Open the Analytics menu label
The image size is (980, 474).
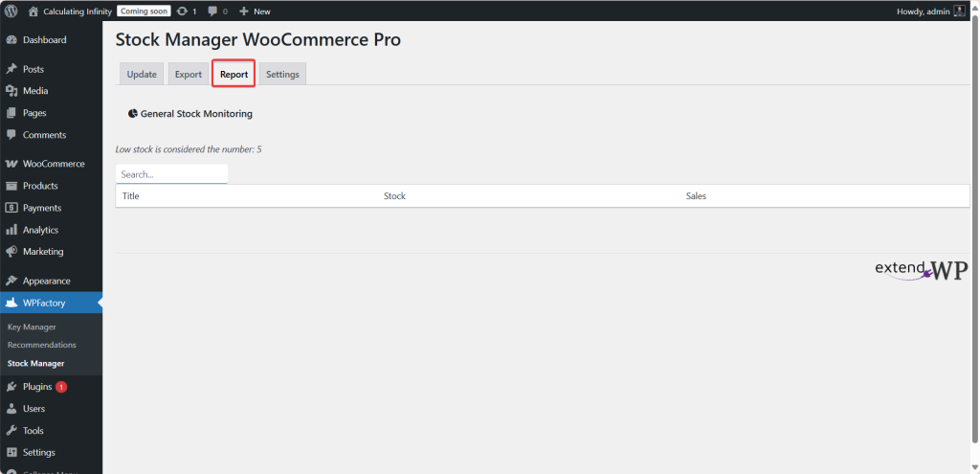[x=40, y=230]
